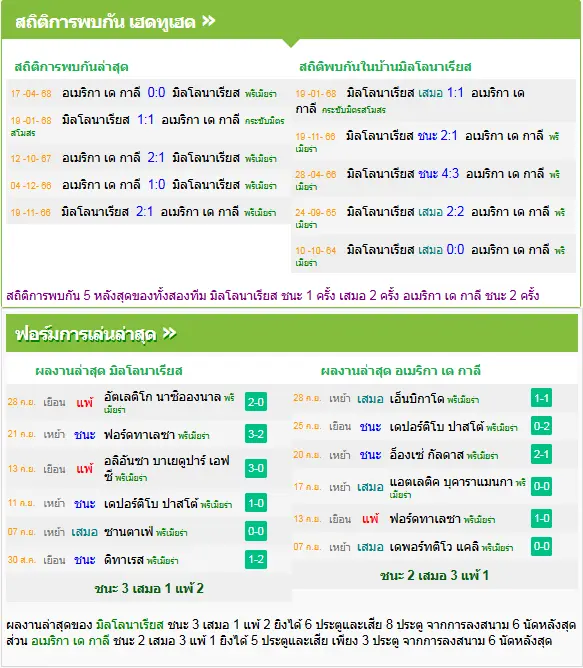
Task: Click the 1-1 score badge for เอ็นบิกาโด
Action: pyautogui.click(x=541, y=398)
